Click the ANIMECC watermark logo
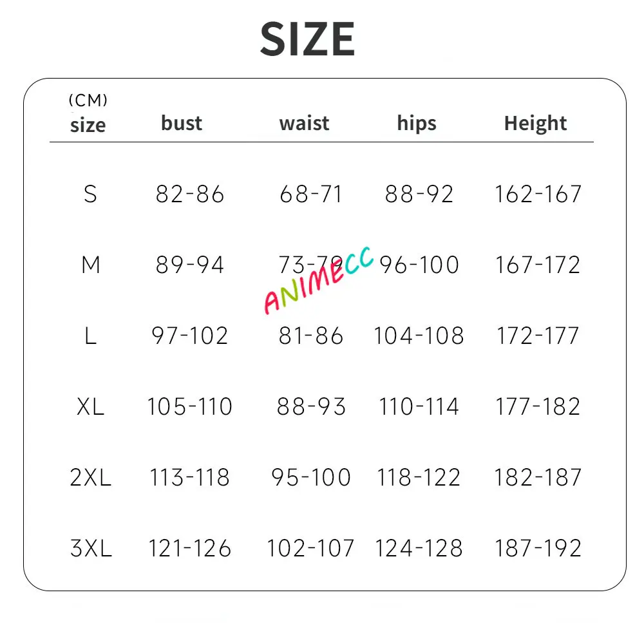The height and width of the screenshot is (644, 644). click(x=319, y=281)
